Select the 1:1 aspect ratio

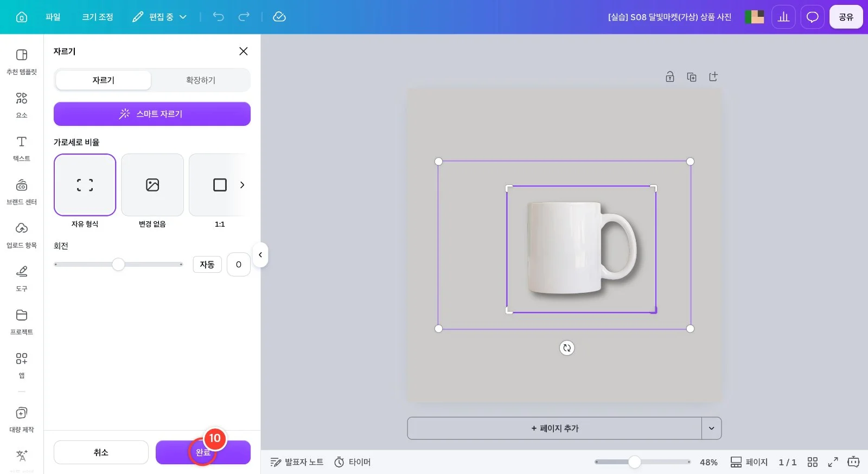point(220,184)
